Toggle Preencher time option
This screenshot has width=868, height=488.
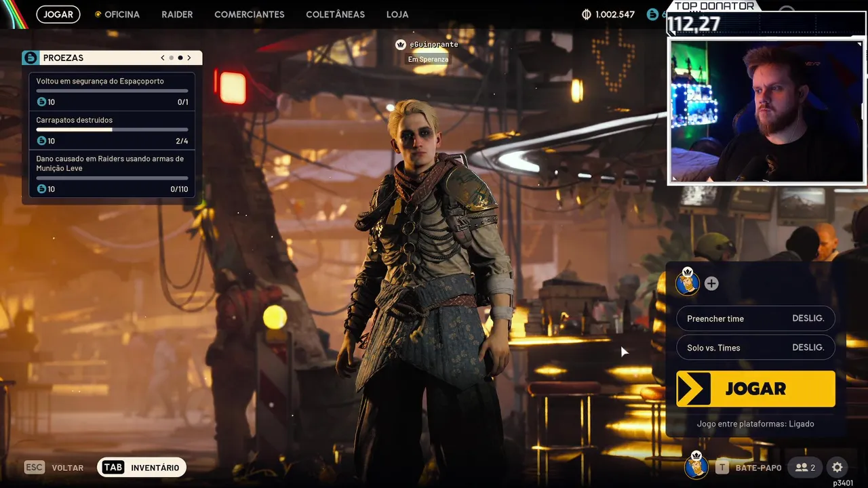[x=755, y=319]
